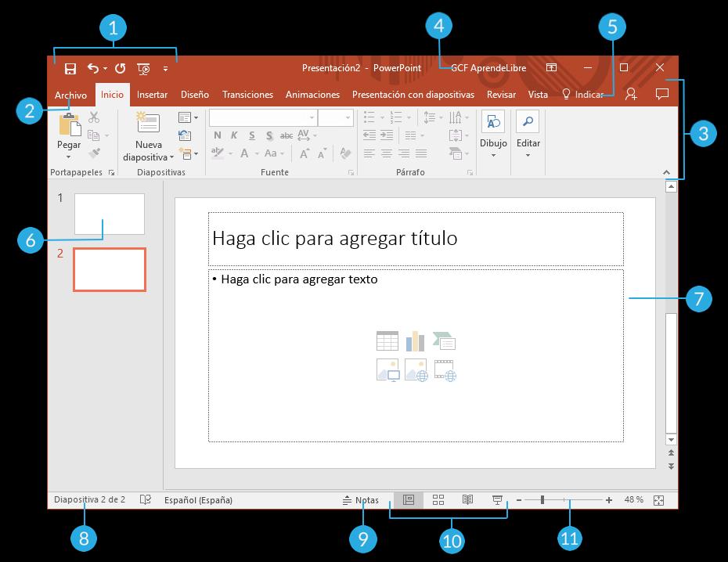Open the Archivo menu
Screen dimensions: 728x562
tap(70, 95)
